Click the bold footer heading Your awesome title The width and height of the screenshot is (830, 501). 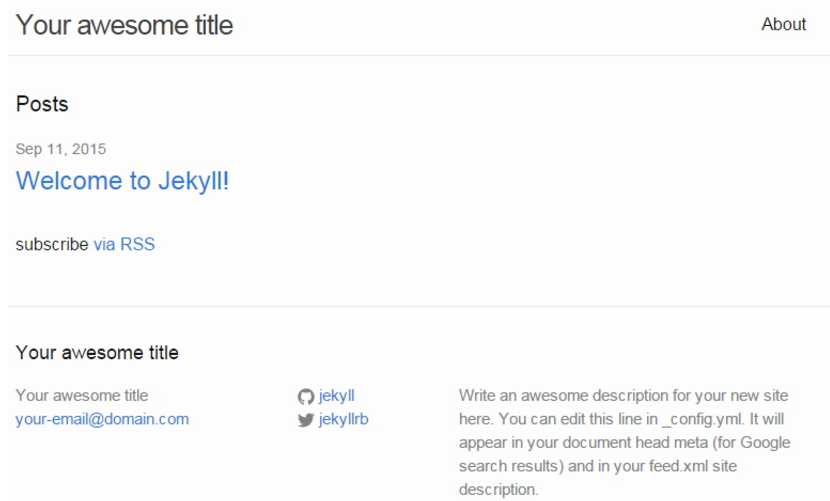pos(97,352)
